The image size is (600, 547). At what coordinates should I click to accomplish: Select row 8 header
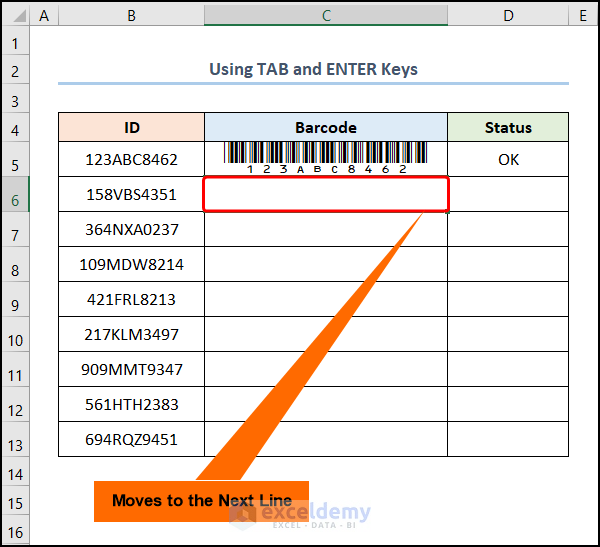click(15, 264)
